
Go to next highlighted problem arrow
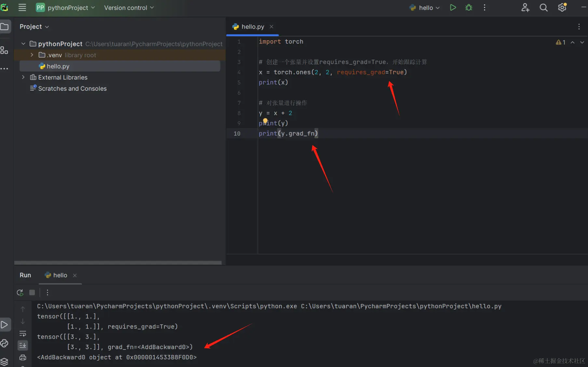click(582, 42)
